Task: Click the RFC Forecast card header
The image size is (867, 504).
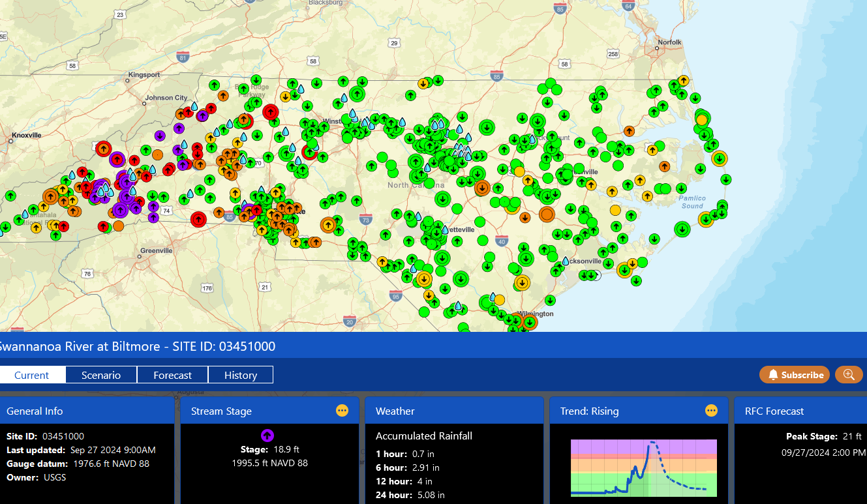Action: click(800, 411)
